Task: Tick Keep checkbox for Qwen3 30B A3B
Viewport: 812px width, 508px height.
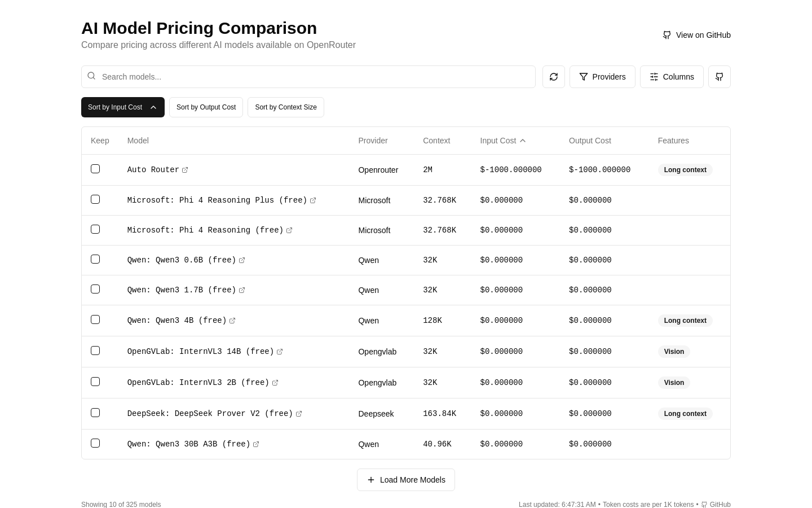Action: pyautogui.click(x=95, y=443)
